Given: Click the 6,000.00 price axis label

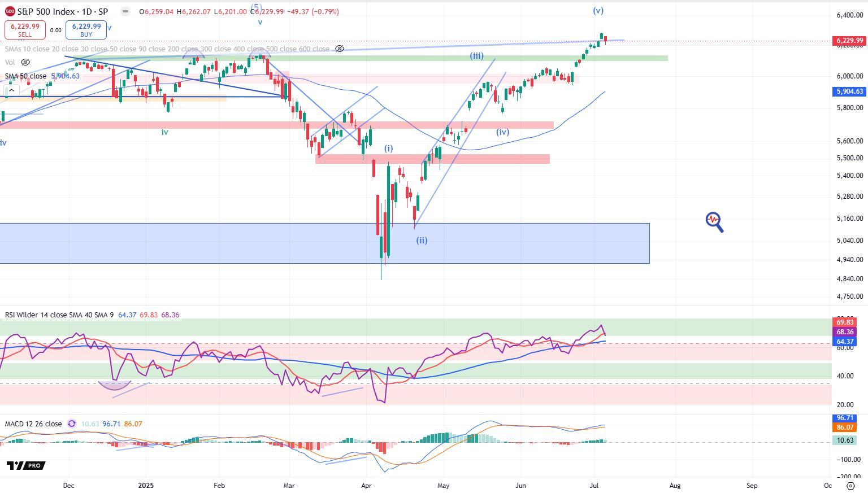Looking at the screenshot, I should click(x=850, y=76).
